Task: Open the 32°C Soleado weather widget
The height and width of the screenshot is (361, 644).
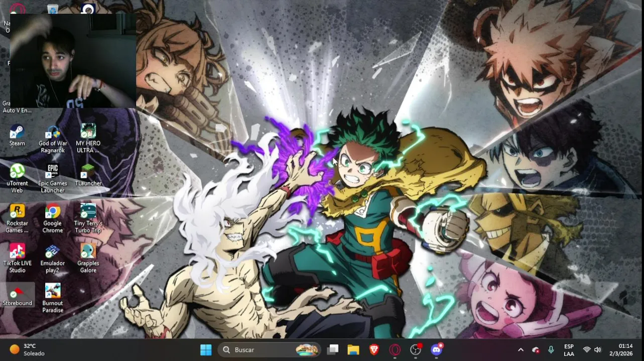Action: pos(28,350)
